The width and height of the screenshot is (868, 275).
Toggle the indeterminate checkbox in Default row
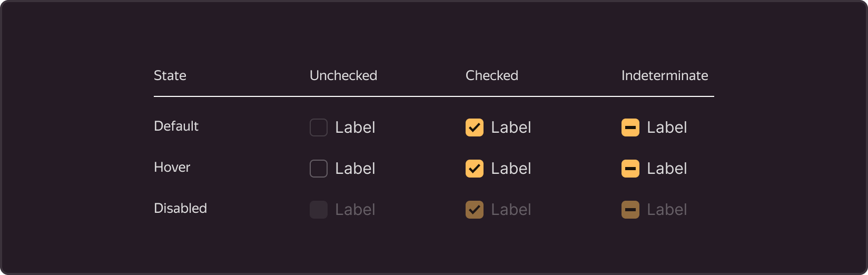pos(630,127)
